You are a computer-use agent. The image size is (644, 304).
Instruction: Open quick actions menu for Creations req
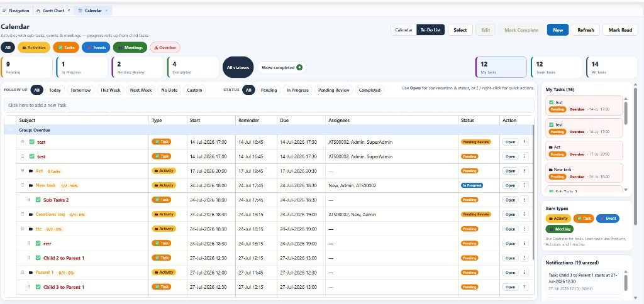click(524, 215)
